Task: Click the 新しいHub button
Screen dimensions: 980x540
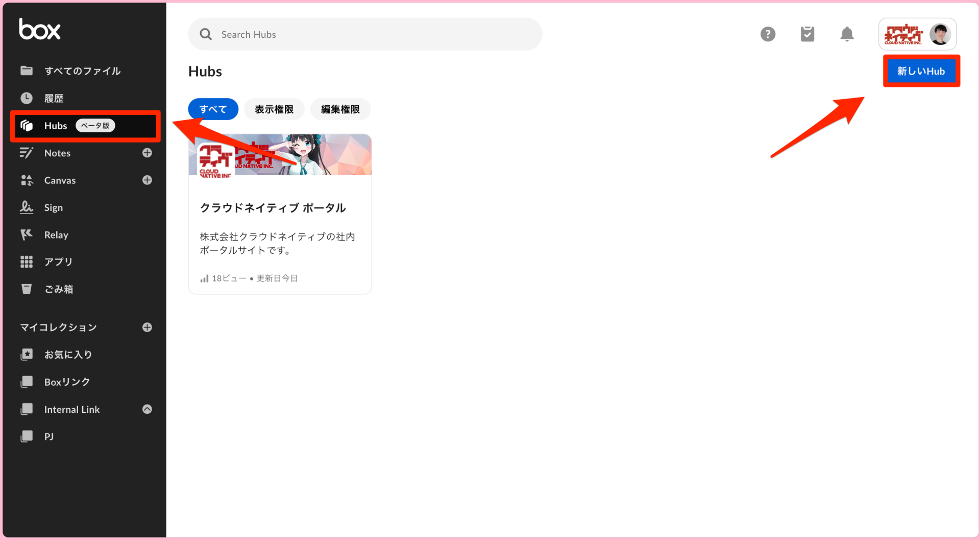Action: coord(921,71)
